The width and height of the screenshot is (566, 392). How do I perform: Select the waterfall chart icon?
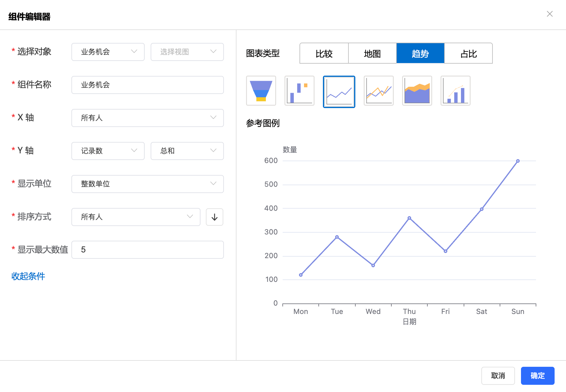click(x=299, y=91)
